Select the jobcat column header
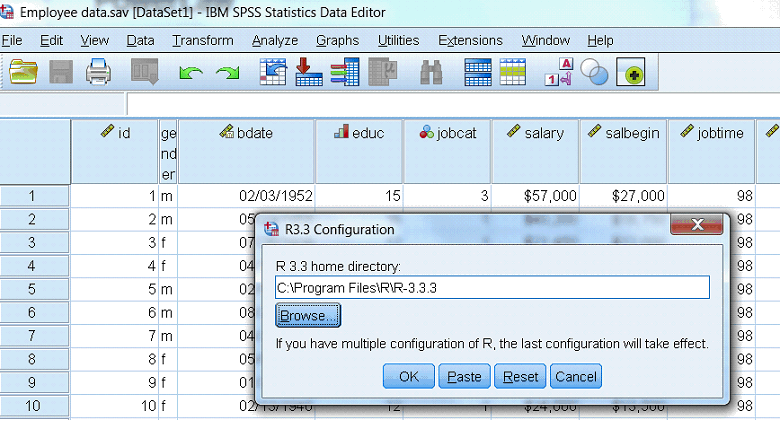 pos(447,151)
